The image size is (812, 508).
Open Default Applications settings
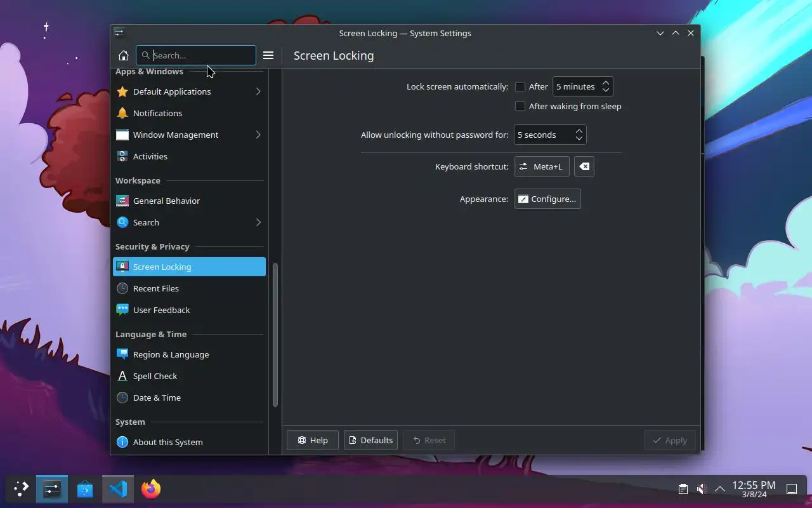point(189,91)
